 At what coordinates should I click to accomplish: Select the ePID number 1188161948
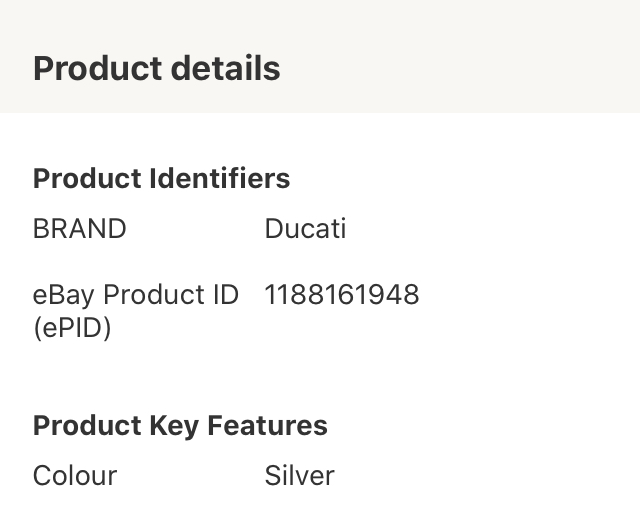[342, 295]
